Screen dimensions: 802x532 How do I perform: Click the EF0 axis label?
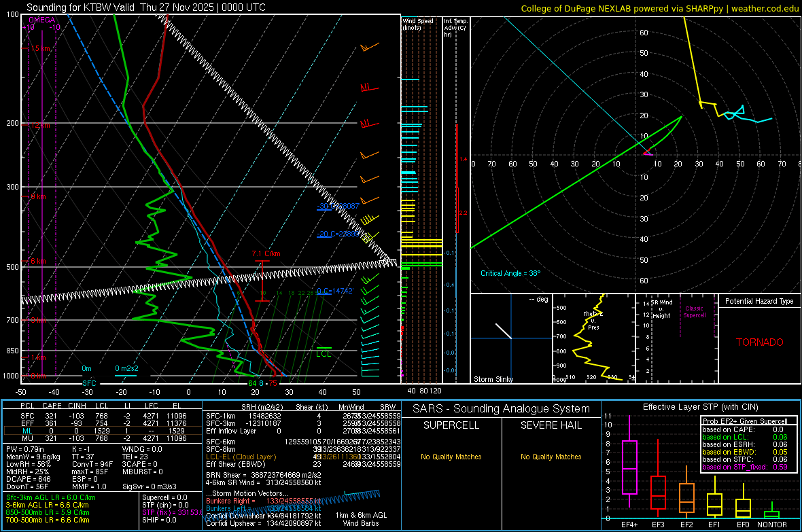pyautogui.click(x=743, y=525)
